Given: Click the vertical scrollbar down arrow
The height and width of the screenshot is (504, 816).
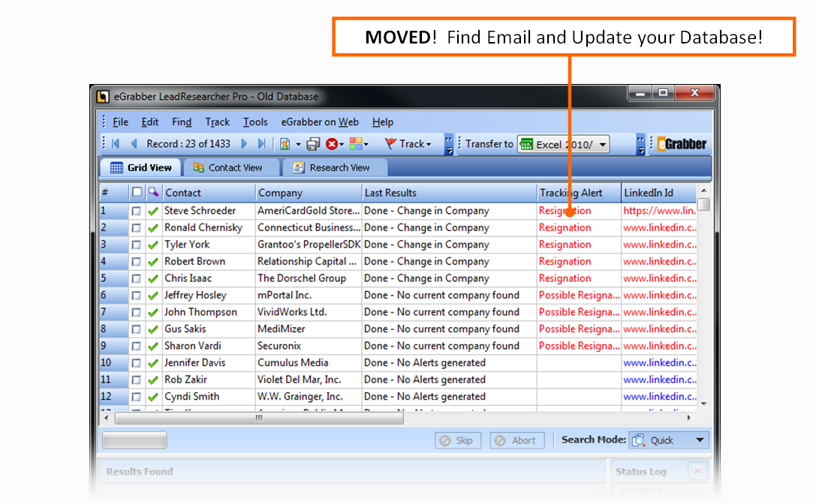Looking at the screenshot, I should pyautogui.click(x=703, y=403).
